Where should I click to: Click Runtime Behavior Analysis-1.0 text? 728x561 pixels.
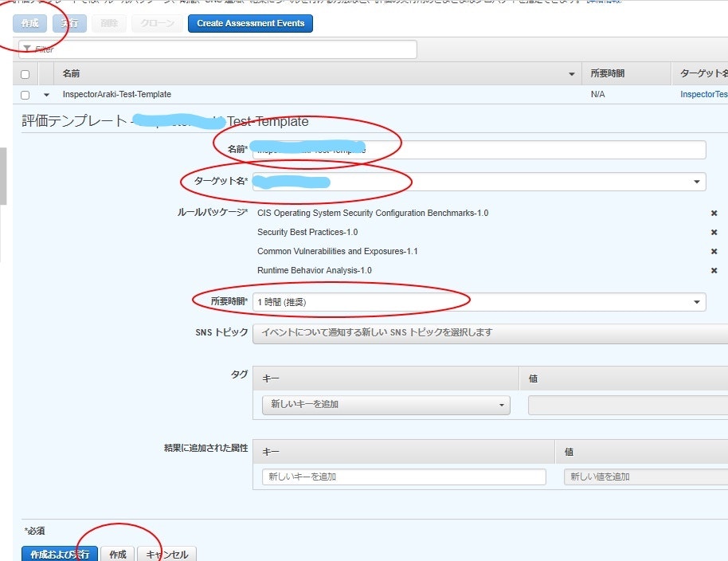315,270
